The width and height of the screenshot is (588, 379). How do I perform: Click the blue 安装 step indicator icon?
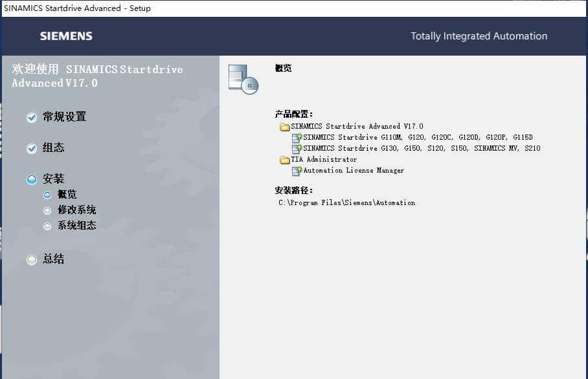tap(31, 179)
